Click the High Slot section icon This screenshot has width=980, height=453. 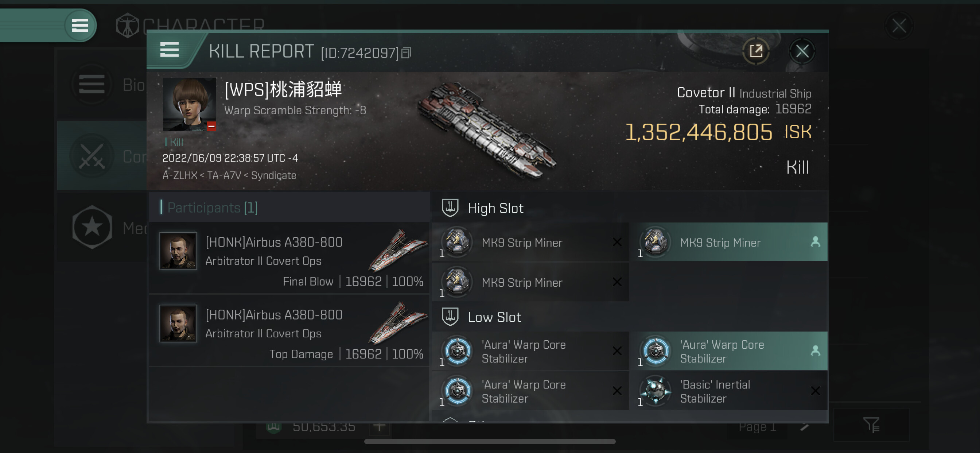(450, 208)
